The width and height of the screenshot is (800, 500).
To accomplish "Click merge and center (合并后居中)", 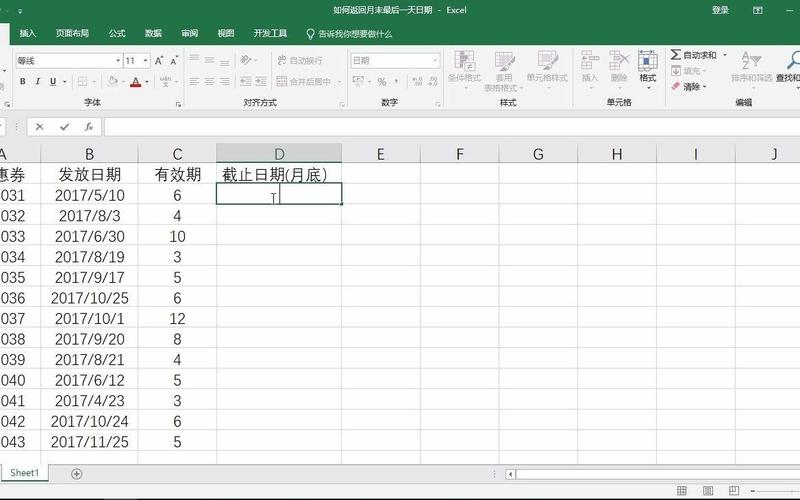I will [x=305, y=82].
